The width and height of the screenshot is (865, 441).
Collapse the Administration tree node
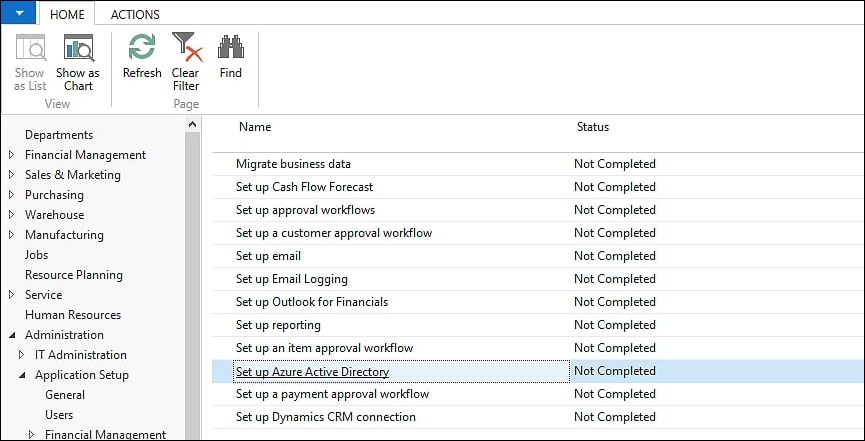click(12, 335)
